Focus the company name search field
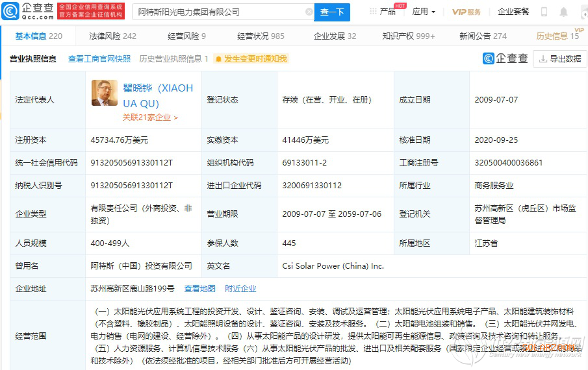The width and height of the screenshot is (588, 370). (x=222, y=12)
